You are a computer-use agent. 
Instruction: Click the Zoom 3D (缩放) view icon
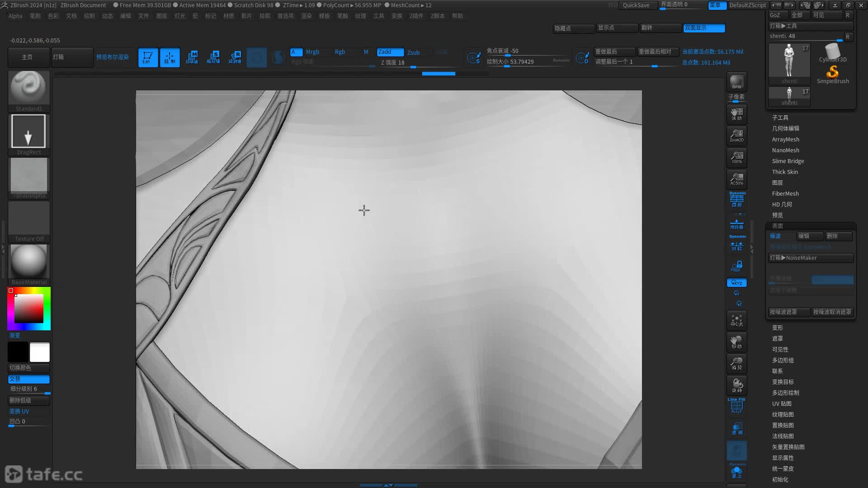point(736,364)
